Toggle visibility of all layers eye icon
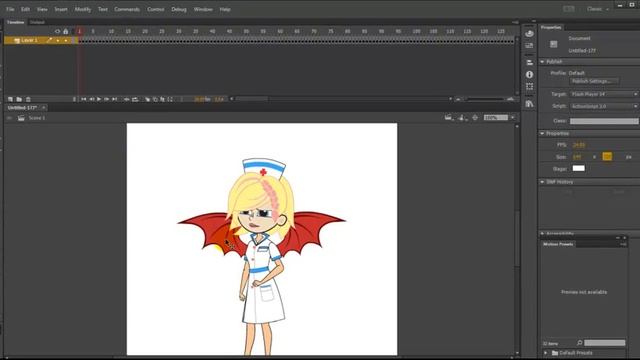 click(57, 31)
